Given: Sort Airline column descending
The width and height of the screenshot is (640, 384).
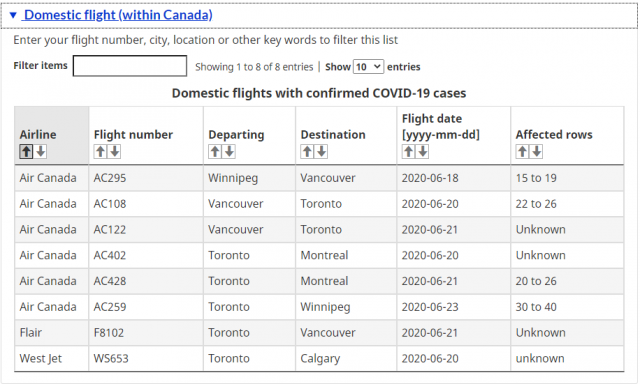Looking at the screenshot, I should pyautogui.click(x=40, y=151).
